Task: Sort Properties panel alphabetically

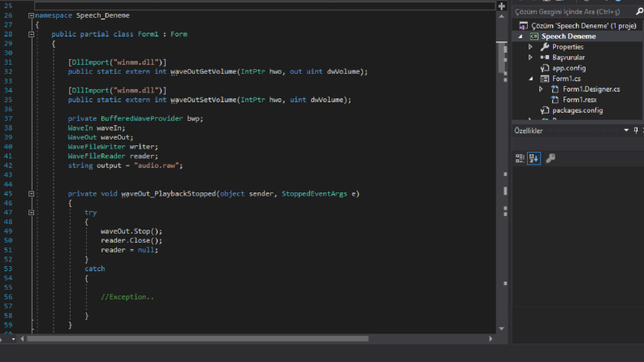Action: click(x=534, y=158)
